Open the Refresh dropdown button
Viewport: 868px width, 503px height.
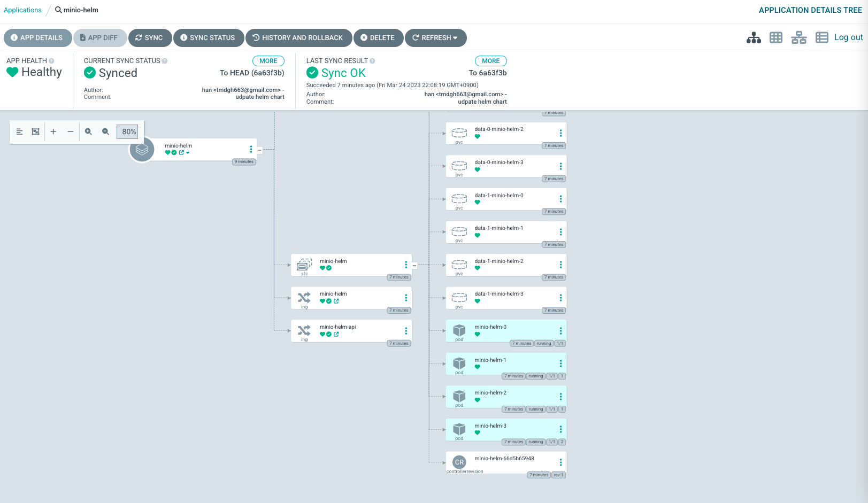point(435,38)
